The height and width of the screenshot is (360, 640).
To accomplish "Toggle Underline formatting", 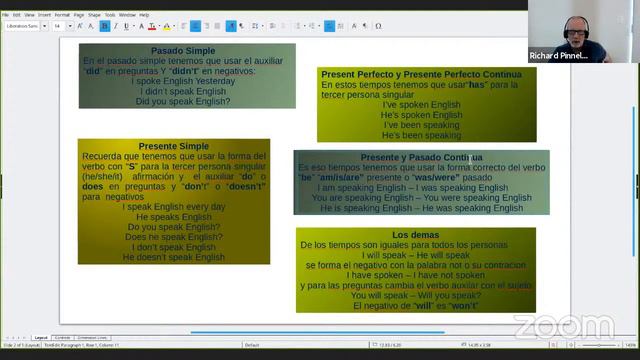I will 126,26.
